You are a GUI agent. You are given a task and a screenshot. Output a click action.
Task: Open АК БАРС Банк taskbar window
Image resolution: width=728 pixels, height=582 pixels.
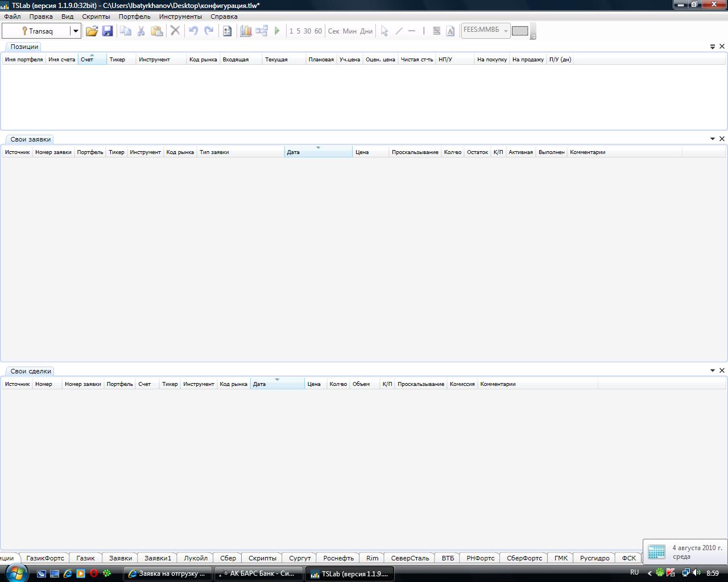click(258, 573)
